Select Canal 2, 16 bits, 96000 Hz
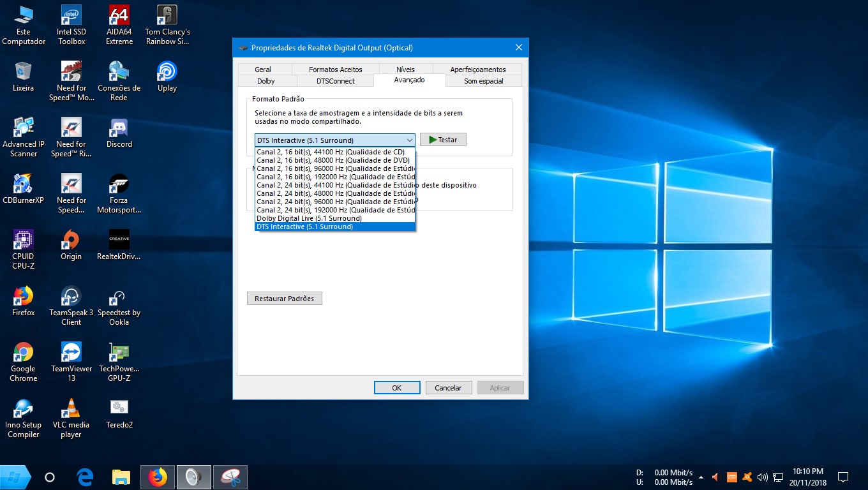 (x=335, y=168)
